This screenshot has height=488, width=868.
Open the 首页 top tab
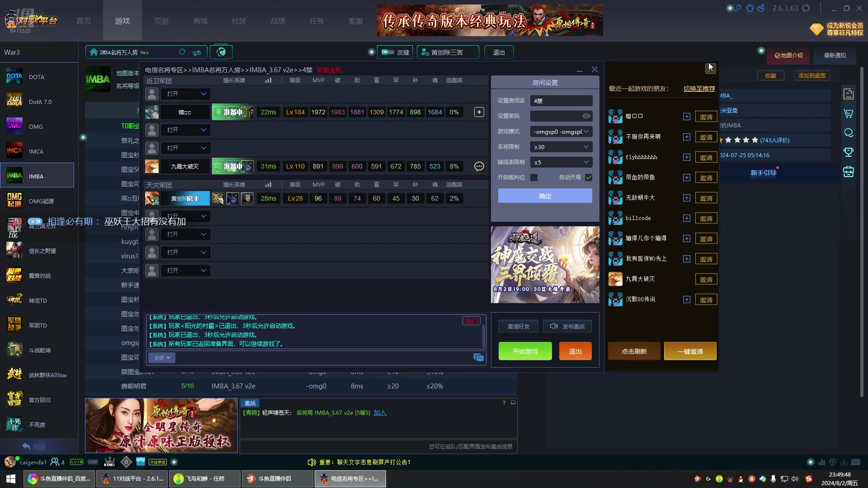click(84, 21)
